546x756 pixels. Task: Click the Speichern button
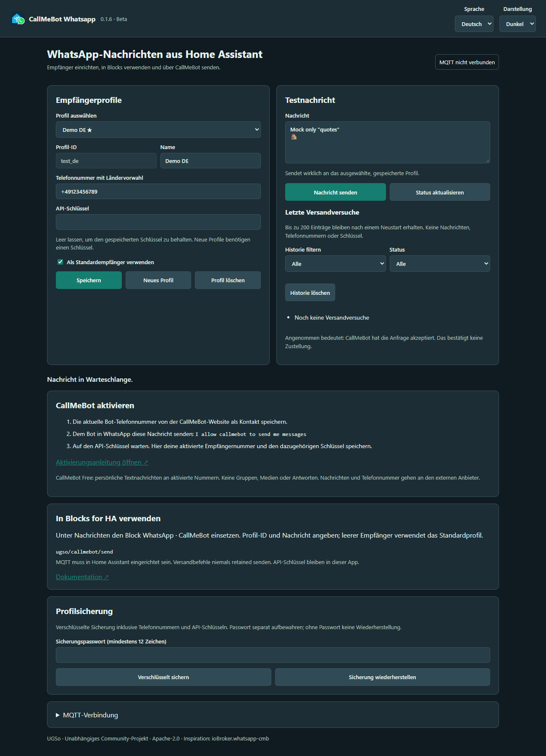coord(89,280)
